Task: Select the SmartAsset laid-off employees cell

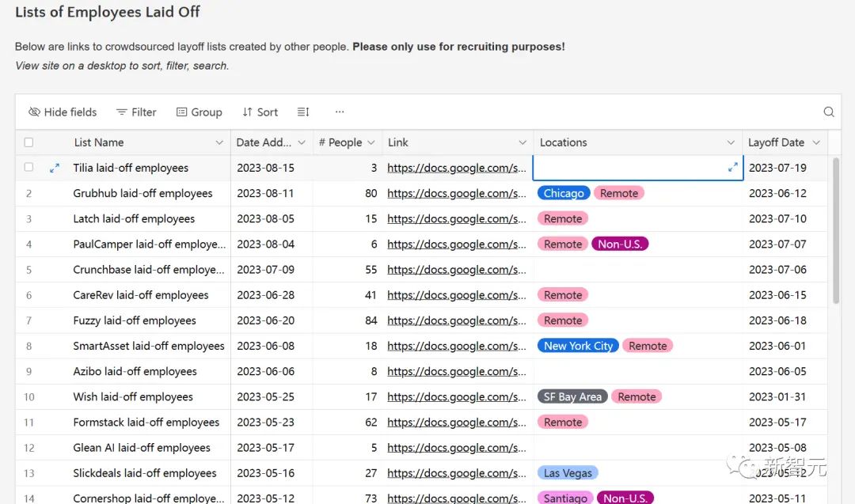Action: [x=149, y=346]
